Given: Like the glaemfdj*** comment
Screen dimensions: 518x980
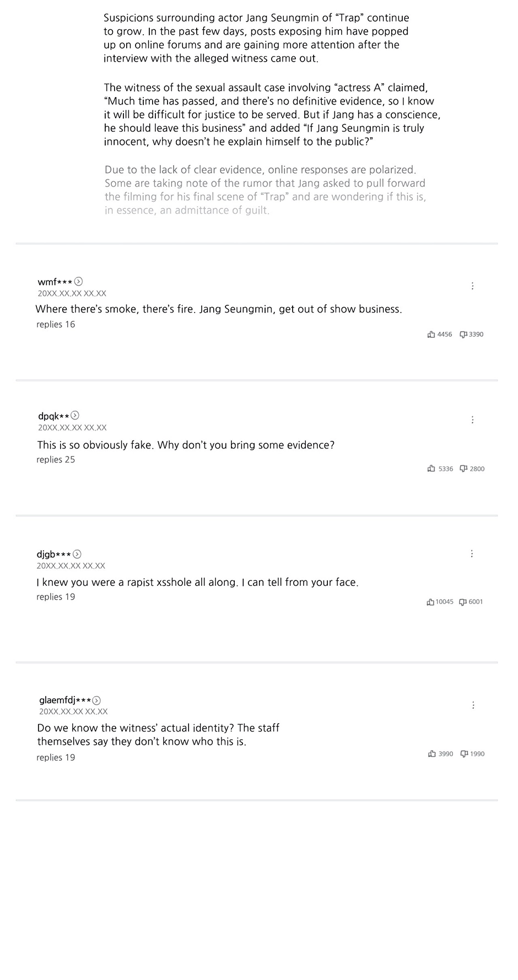Looking at the screenshot, I should [432, 753].
